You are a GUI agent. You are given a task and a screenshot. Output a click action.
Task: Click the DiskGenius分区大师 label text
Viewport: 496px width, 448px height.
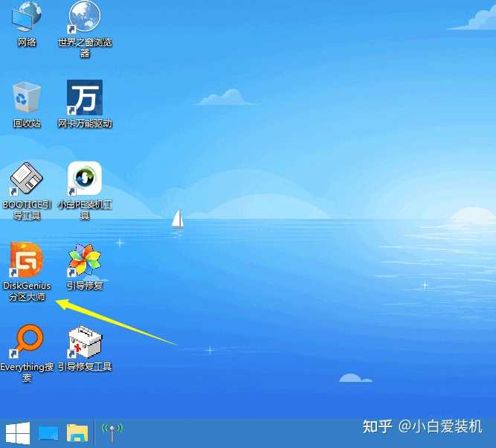tap(27, 291)
